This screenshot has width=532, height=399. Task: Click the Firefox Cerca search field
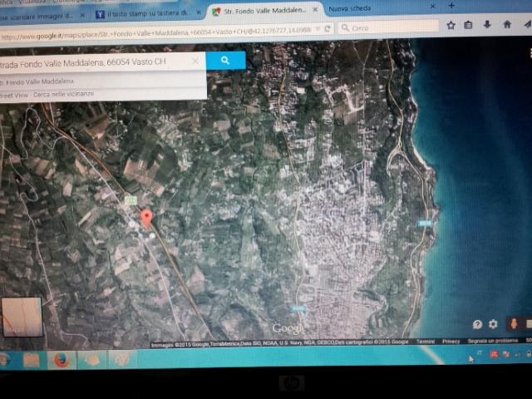tap(391, 27)
